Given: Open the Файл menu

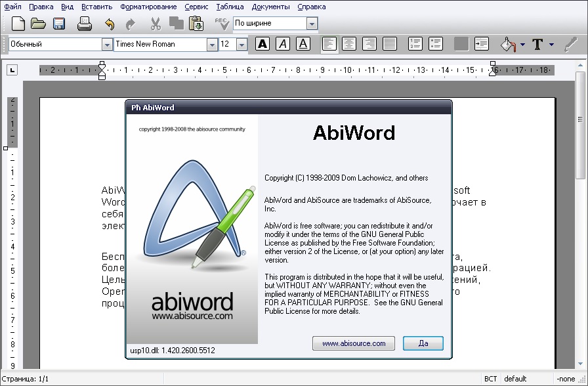Looking at the screenshot, I should 12,7.
